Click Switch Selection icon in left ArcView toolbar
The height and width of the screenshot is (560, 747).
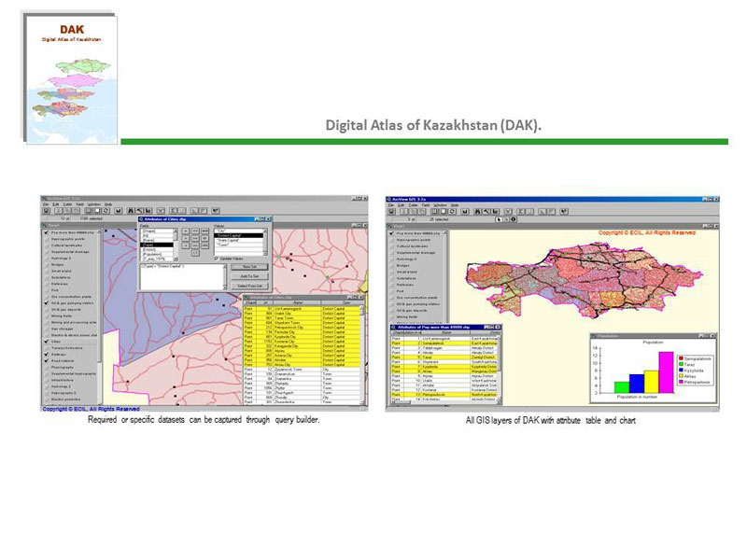(x=106, y=211)
